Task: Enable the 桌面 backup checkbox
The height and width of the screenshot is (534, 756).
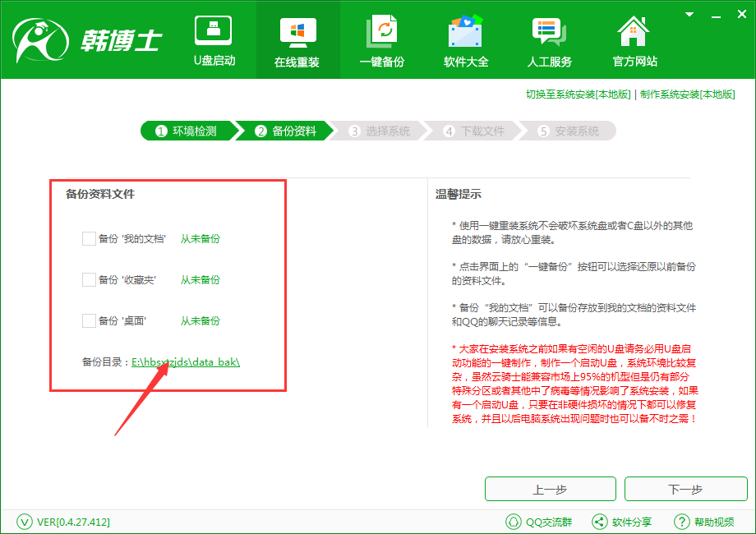Action: click(90, 320)
